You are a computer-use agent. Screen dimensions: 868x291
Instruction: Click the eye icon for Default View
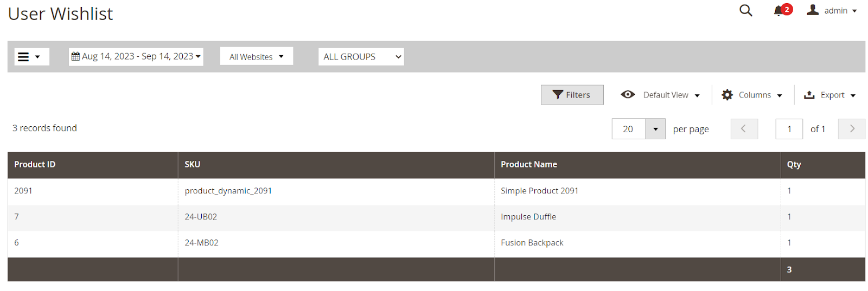tap(628, 95)
